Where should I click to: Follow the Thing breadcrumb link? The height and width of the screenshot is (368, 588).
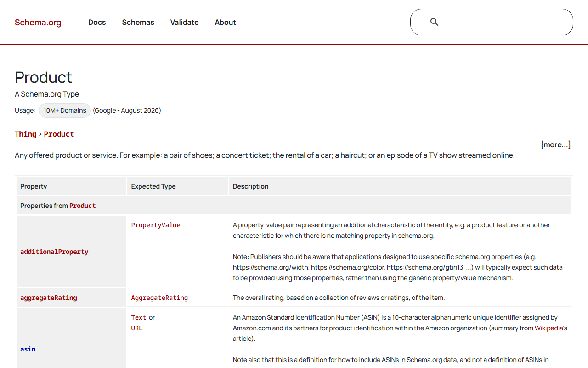25,134
